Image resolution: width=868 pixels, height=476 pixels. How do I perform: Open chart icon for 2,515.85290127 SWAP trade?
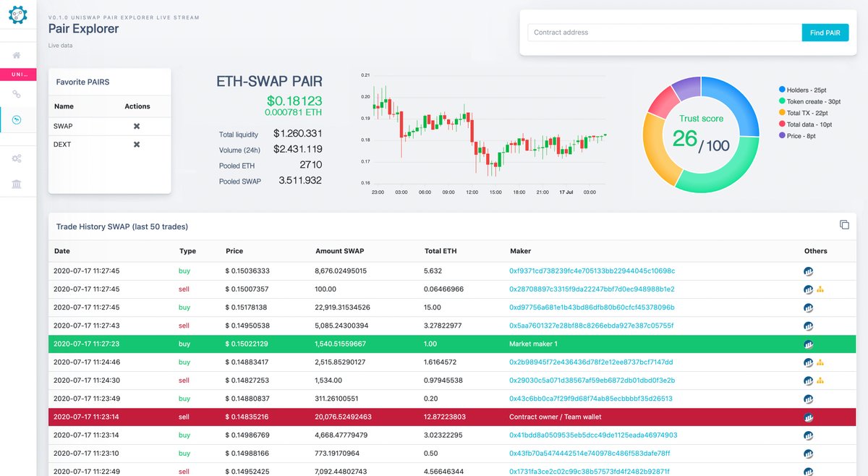point(809,362)
